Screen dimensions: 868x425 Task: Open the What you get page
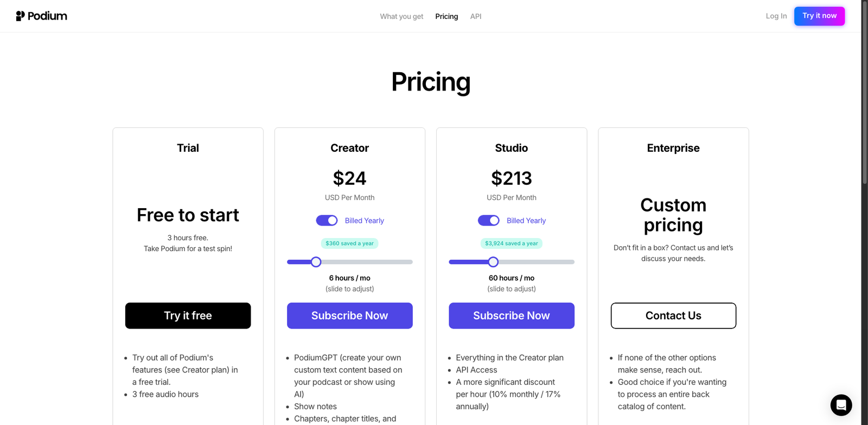click(401, 16)
